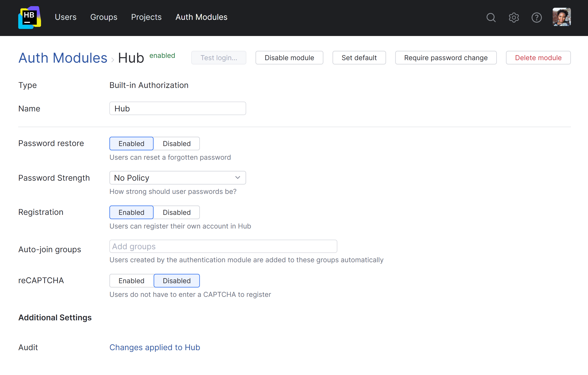This screenshot has width=588, height=375.
Task: Enable reCAPTCHA for registration
Action: (x=131, y=280)
